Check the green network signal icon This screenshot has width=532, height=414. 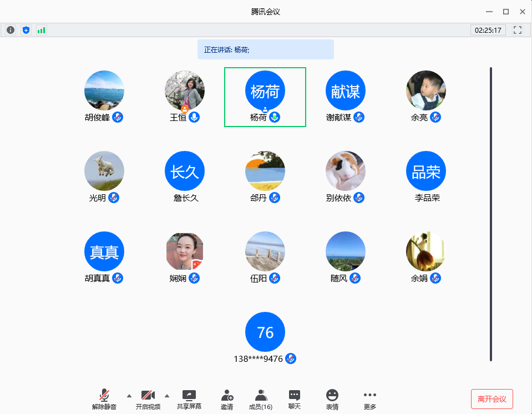click(41, 30)
